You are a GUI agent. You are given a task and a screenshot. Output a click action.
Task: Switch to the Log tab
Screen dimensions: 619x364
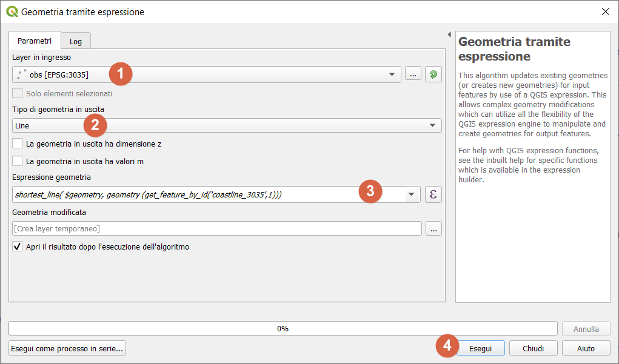point(76,41)
